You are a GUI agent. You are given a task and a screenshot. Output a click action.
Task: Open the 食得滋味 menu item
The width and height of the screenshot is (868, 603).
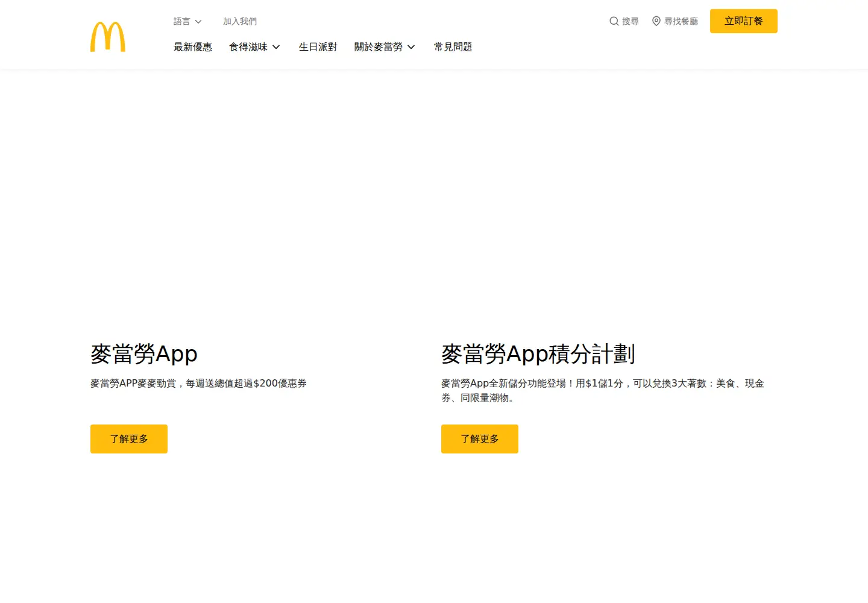(248, 47)
